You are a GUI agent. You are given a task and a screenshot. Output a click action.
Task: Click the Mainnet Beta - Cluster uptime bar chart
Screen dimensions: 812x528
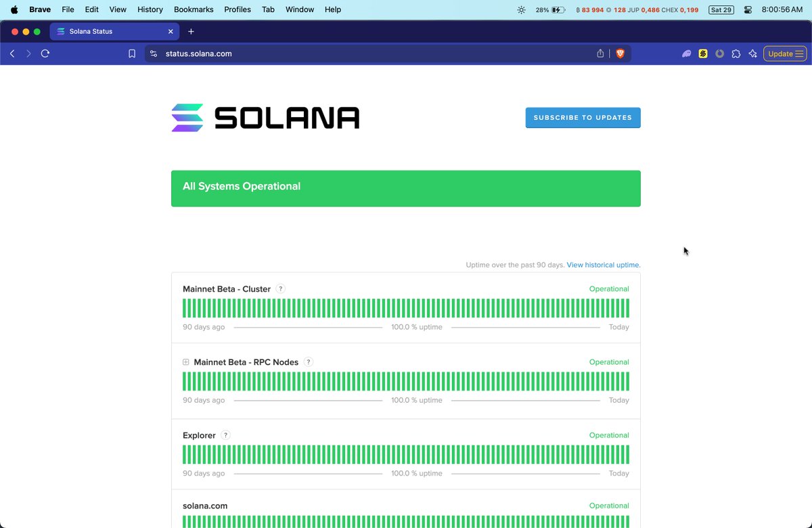(406, 308)
